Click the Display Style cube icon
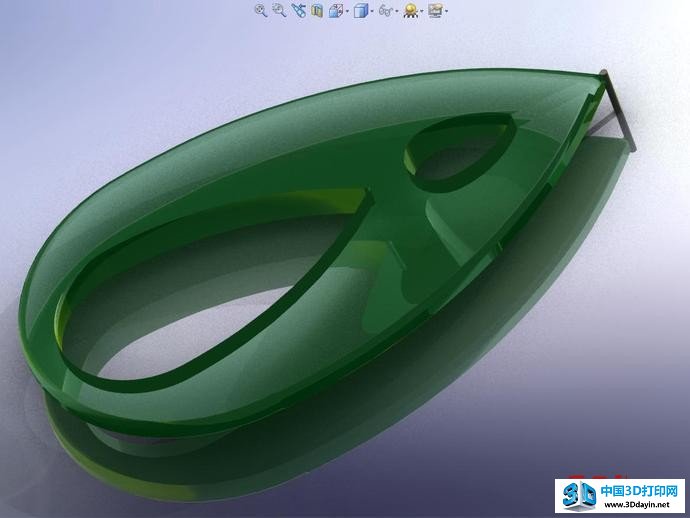Image resolution: width=690 pixels, height=518 pixels. [x=361, y=10]
